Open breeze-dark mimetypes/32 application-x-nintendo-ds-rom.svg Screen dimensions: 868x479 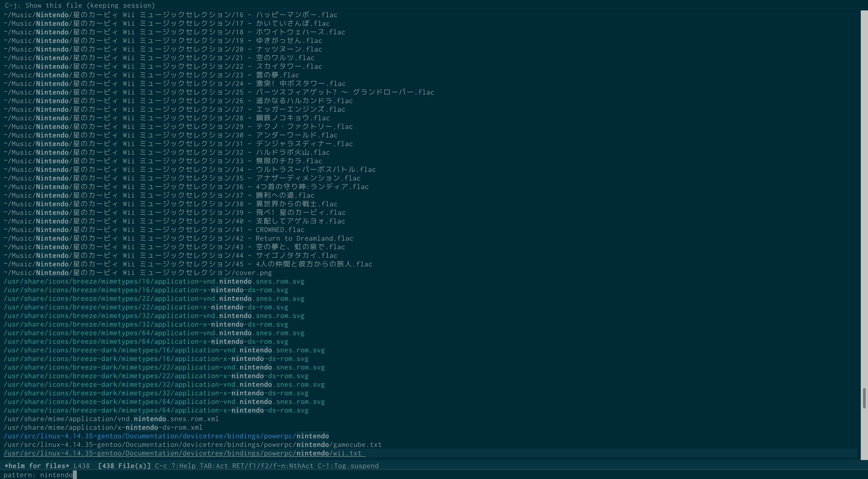click(156, 393)
